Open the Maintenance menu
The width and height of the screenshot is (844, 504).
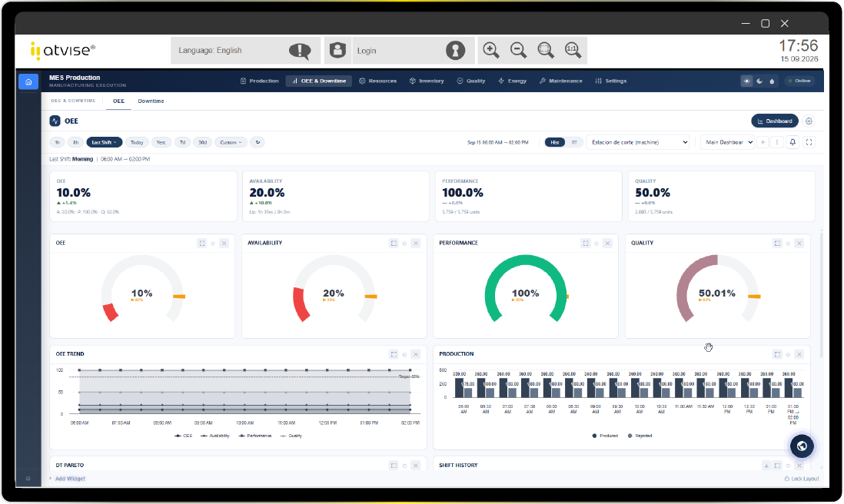coord(561,81)
